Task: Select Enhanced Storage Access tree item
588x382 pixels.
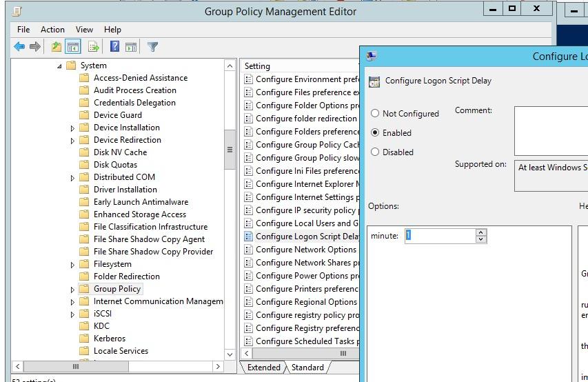Action: pyautogui.click(x=139, y=214)
